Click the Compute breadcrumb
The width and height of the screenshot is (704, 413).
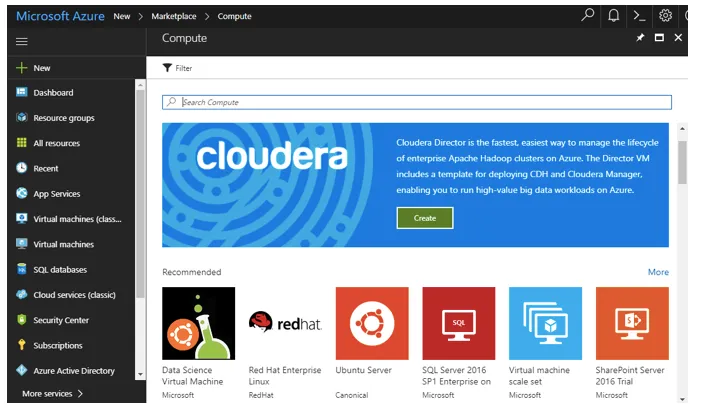(x=234, y=16)
